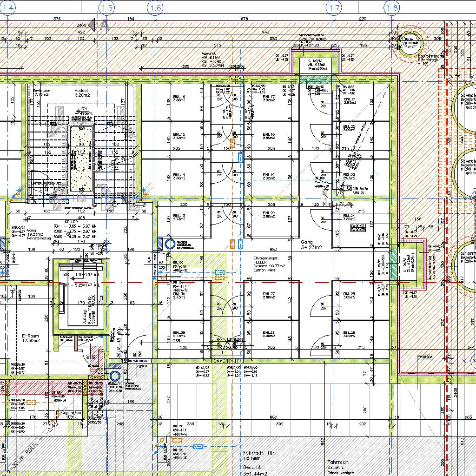Click the blue hydrant circle below the E-Raum door
The width and height of the screenshot is (476, 476).
pyautogui.click(x=114, y=376)
